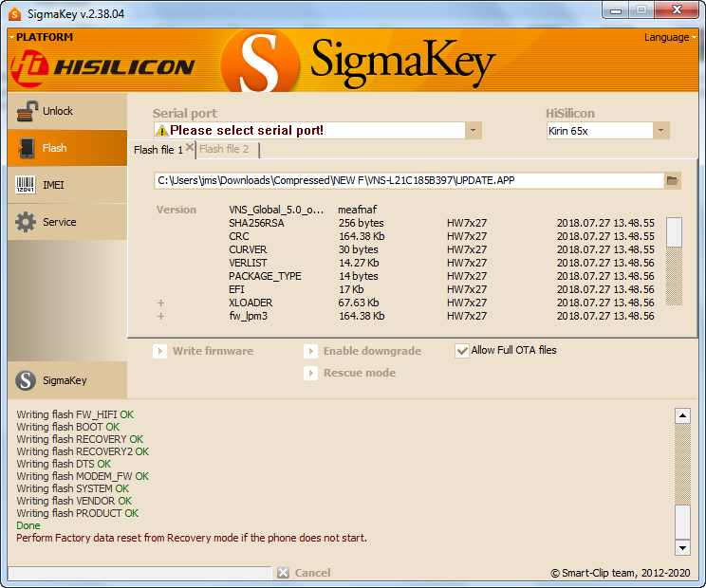This screenshot has width=706, height=588.
Task: Click the SigmaKey round S icon
Action: pos(26,380)
